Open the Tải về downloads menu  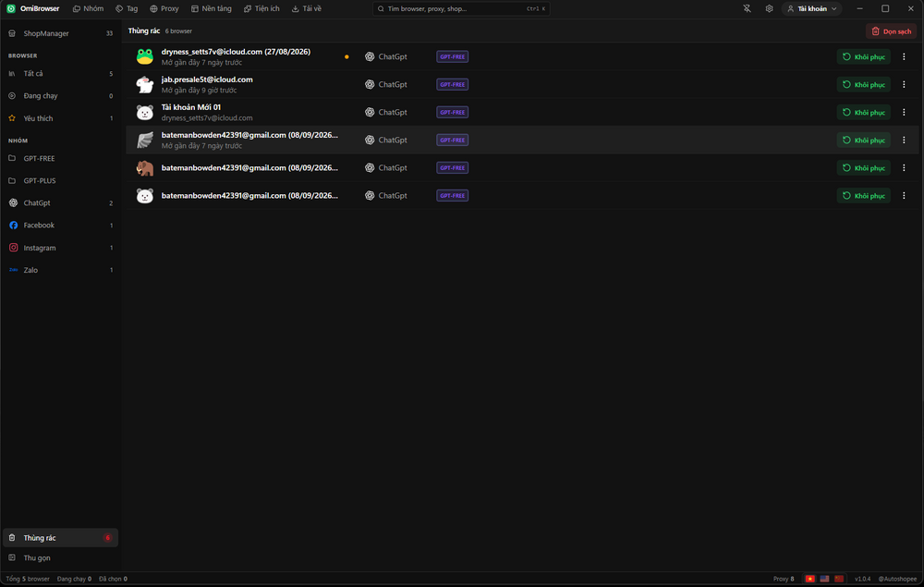(x=307, y=9)
